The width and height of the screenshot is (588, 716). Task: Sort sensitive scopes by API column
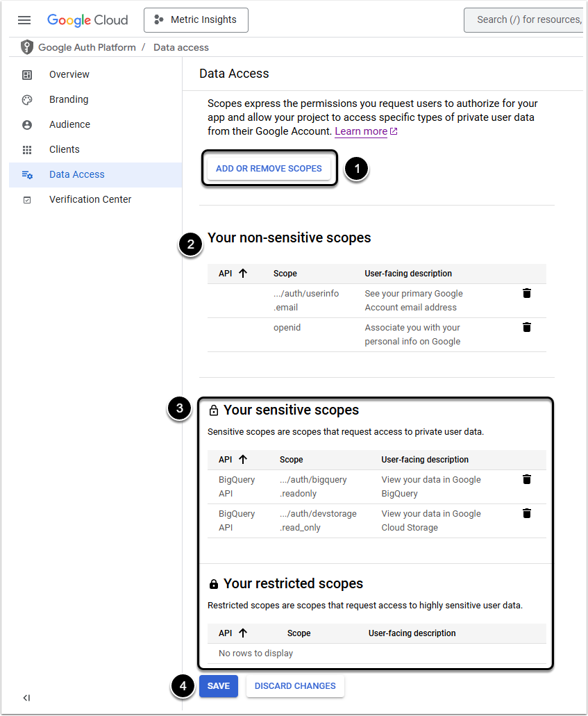pyautogui.click(x=242, y=460)
